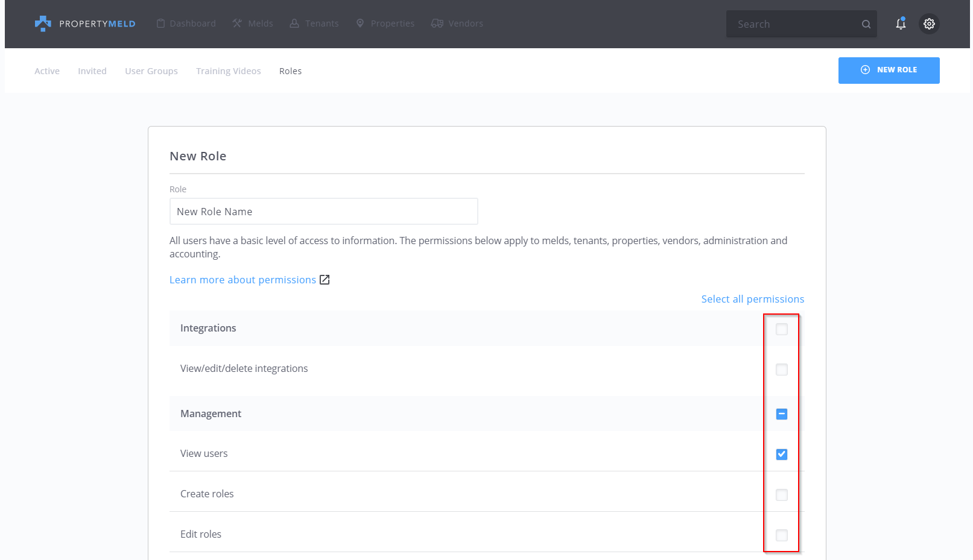Enable the Create roles permission

tap(782, 495)
